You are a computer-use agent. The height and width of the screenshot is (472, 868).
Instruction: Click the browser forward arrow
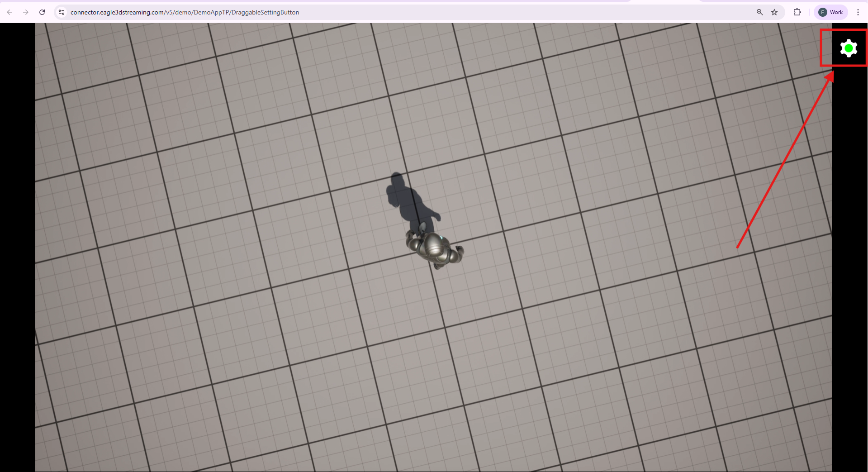(26, 12)
